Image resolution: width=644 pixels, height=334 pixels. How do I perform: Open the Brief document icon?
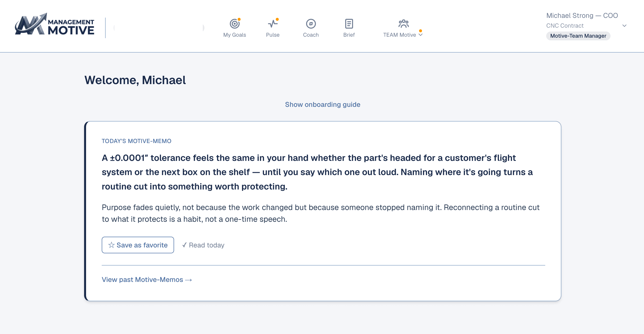coord(349,24)
